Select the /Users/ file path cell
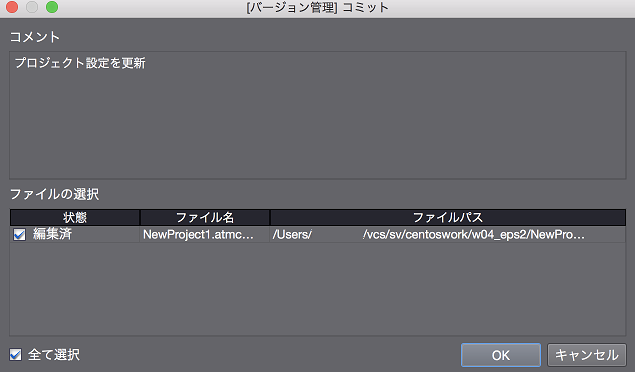Viewport: 635px width, 372px height. pos(447,234)
